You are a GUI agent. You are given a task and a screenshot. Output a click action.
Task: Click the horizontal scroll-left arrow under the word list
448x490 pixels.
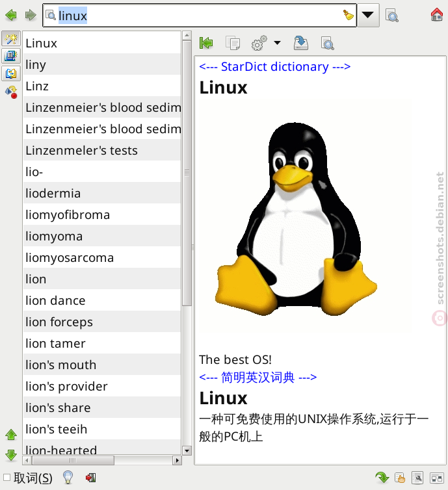click(x=27, y=460)
